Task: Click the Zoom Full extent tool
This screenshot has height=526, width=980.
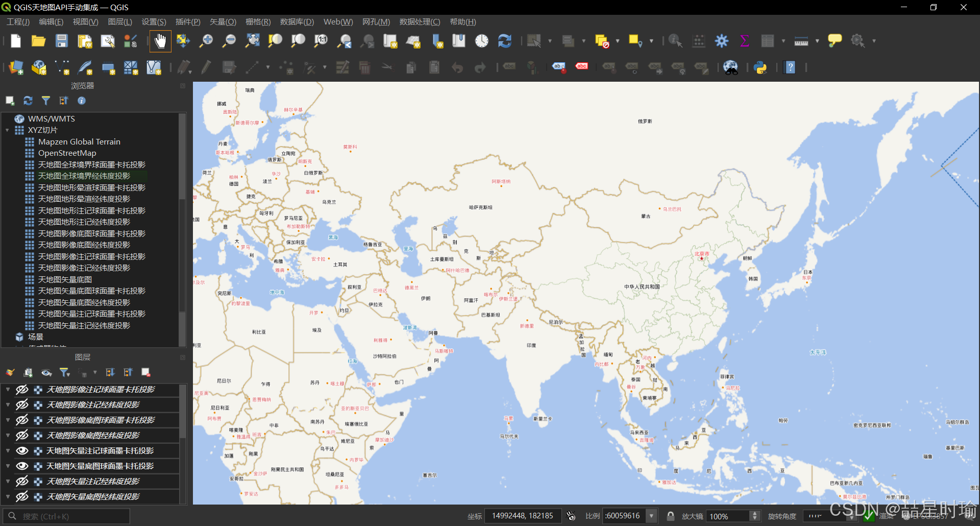Action: (x=252, y=41)
